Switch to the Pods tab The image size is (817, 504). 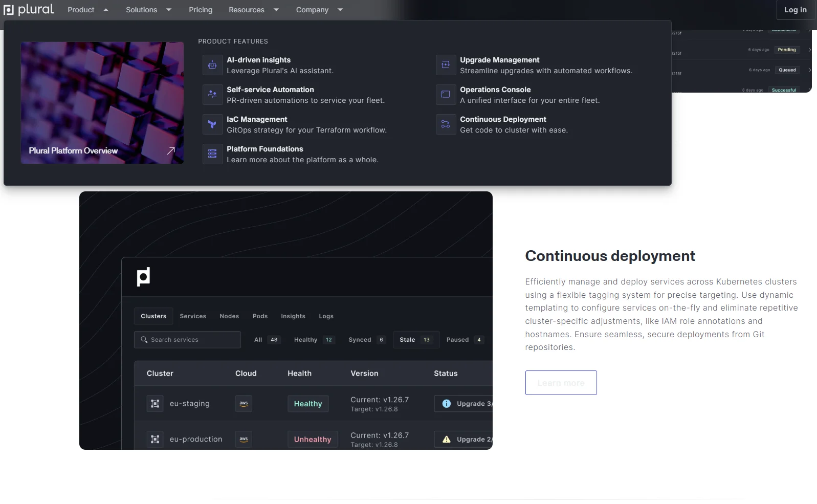(x=260, y=316)
